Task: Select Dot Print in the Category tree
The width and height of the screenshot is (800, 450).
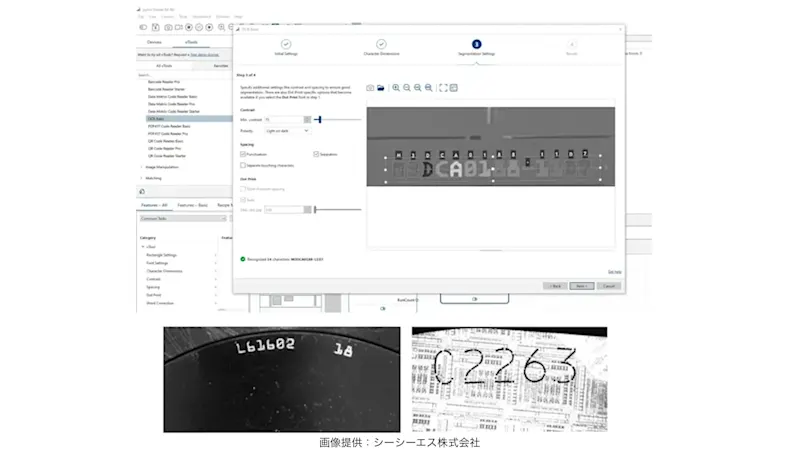Action: pos(154,295)
